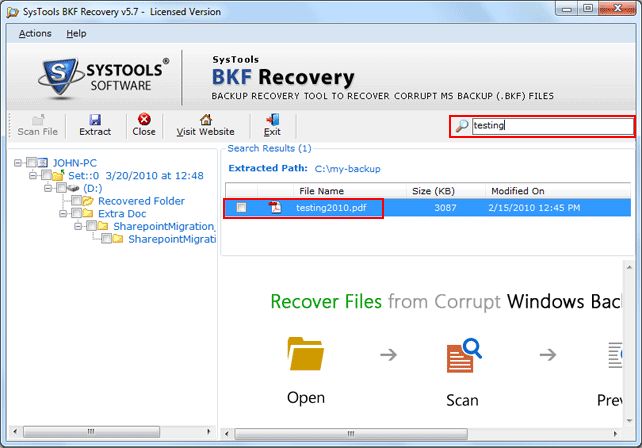Click tree panel horizontal scrollbar thumb

(x=91, y=432)
